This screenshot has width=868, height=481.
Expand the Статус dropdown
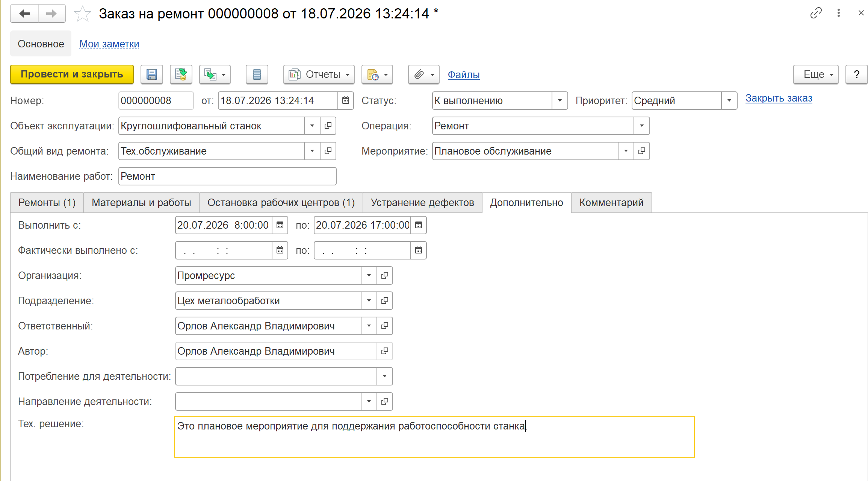coord(560,101)
